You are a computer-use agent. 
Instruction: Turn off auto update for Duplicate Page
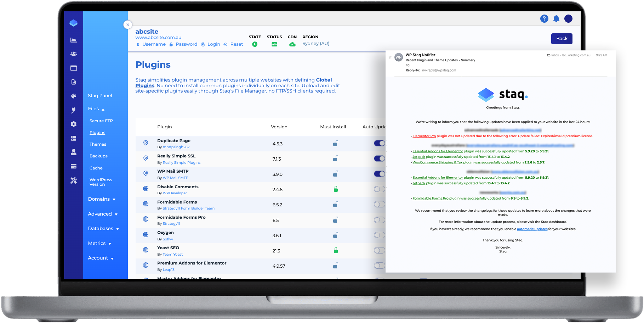coord(380,143)
